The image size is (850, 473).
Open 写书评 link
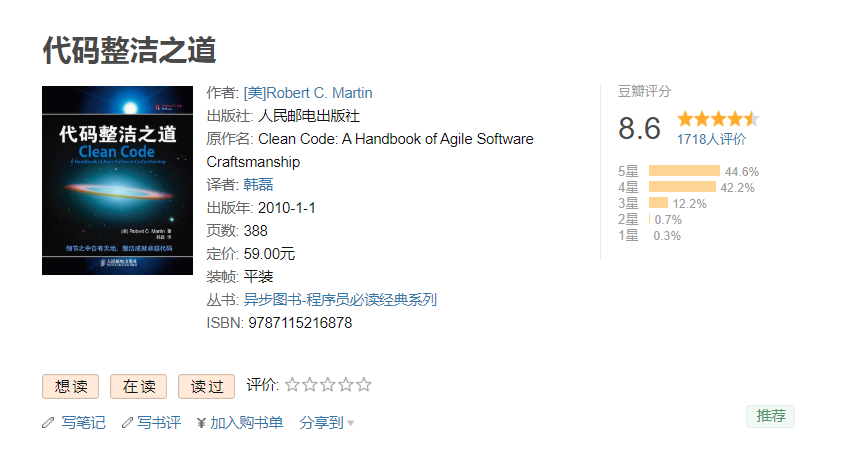[158, 423]
